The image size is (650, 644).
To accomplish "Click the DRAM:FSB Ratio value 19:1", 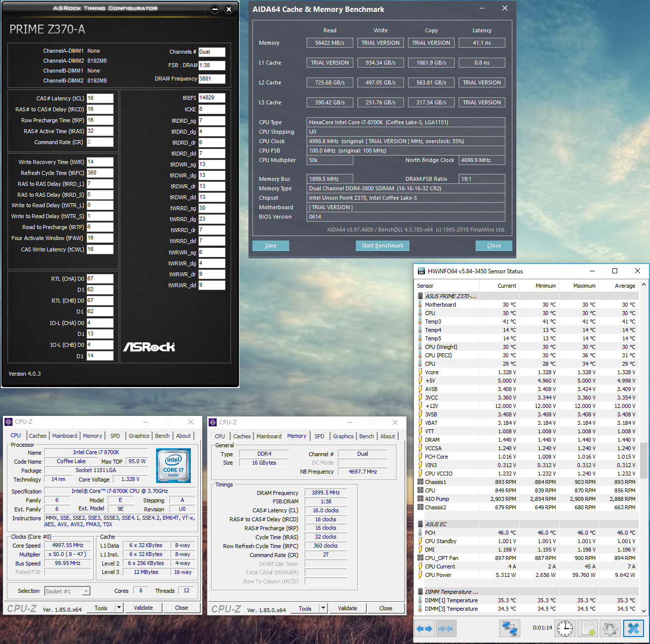I will (x=482, y=179).
